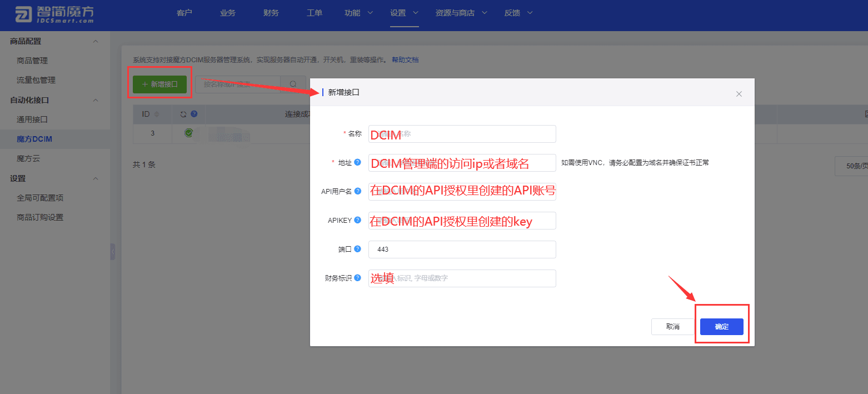Click the 新增接口 button

[159, 84]
